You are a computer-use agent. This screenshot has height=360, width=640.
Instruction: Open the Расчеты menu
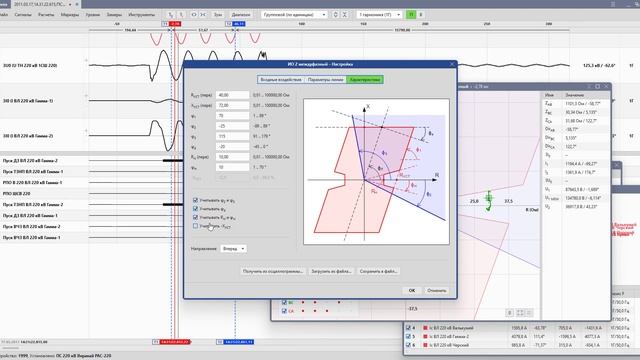46,15
